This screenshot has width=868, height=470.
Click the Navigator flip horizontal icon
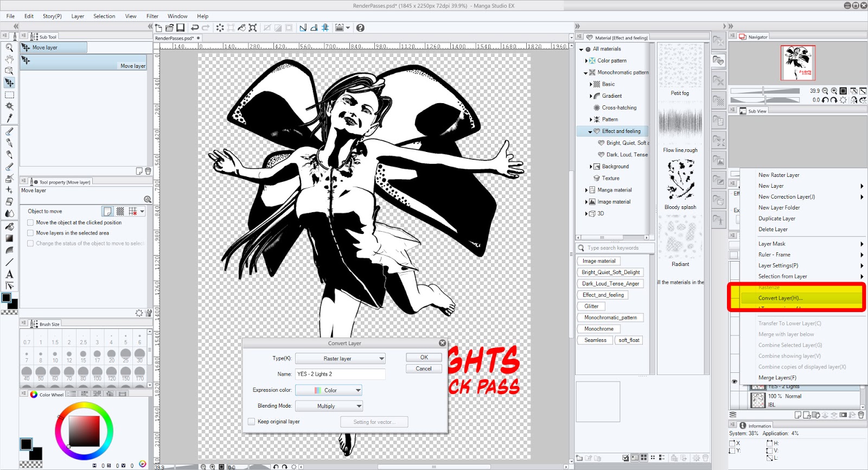click(x=854, y=100)
